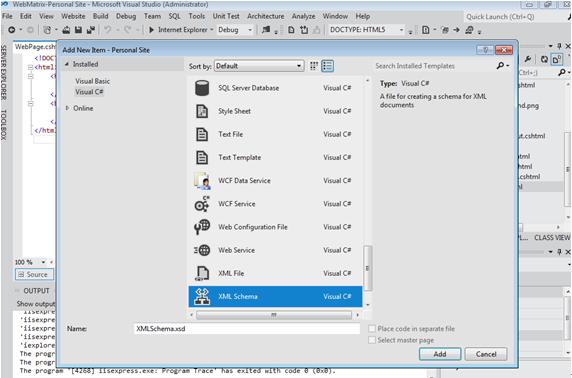Click the toolbar icon left of the grayed-out icon
This screenshot has width=572, height=378.
point(304,30)
